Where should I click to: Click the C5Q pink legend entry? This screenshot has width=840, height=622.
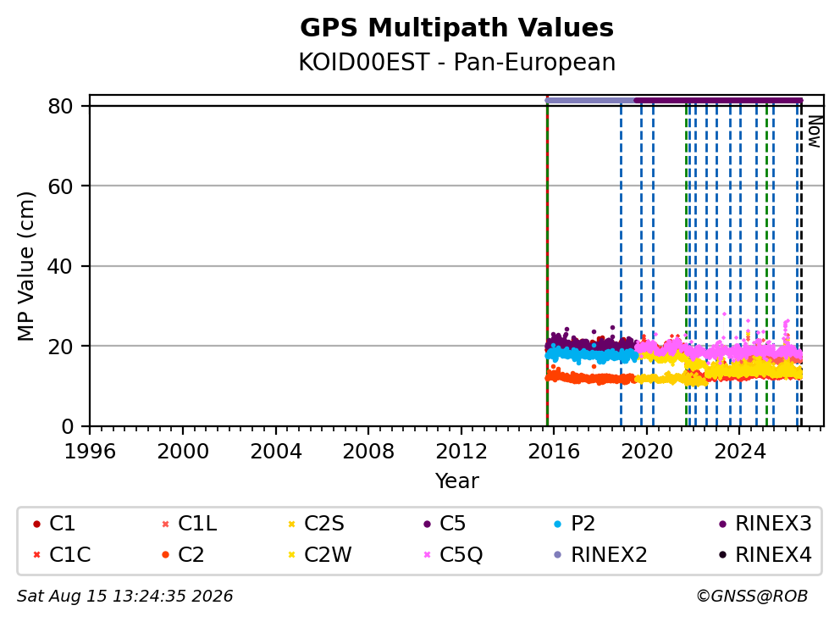pos(453,555)
